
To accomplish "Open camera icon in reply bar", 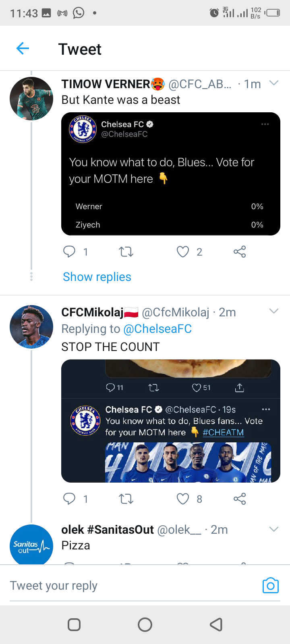I will pos(270,586).
